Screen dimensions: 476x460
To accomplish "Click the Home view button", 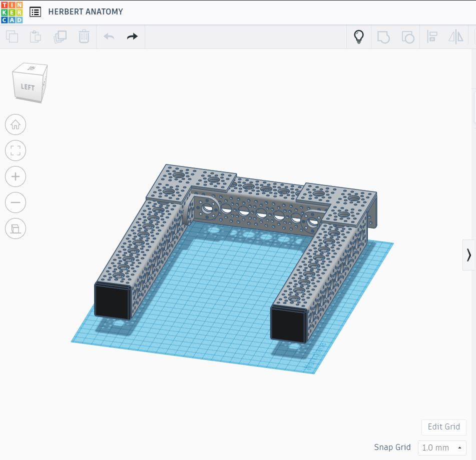I will click(16, 124).
